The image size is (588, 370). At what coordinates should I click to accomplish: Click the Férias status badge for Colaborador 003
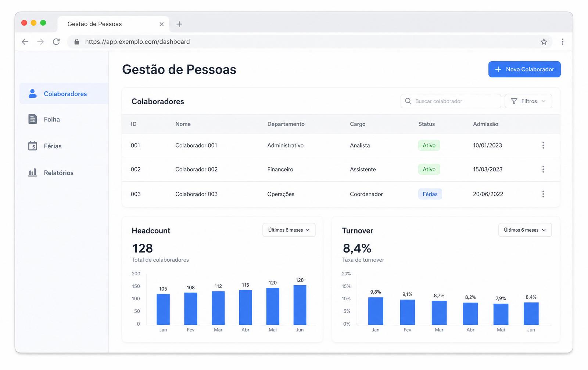(x=430, y=194)
